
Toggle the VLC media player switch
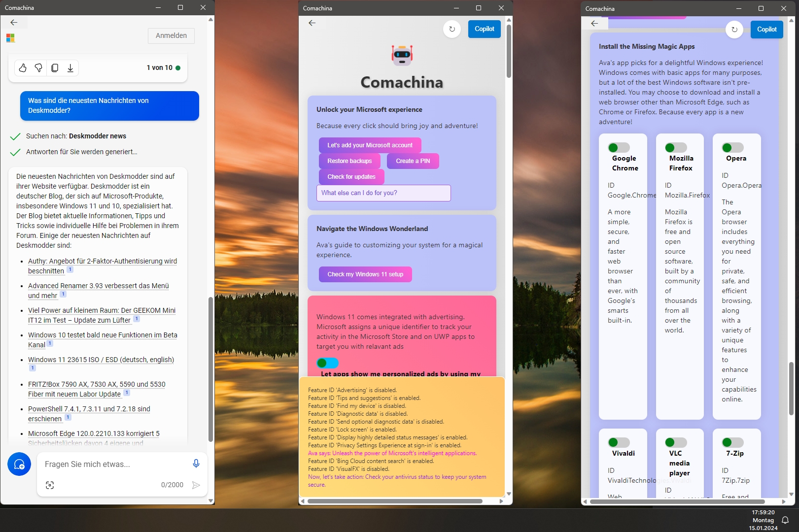[x=676, y=442]
